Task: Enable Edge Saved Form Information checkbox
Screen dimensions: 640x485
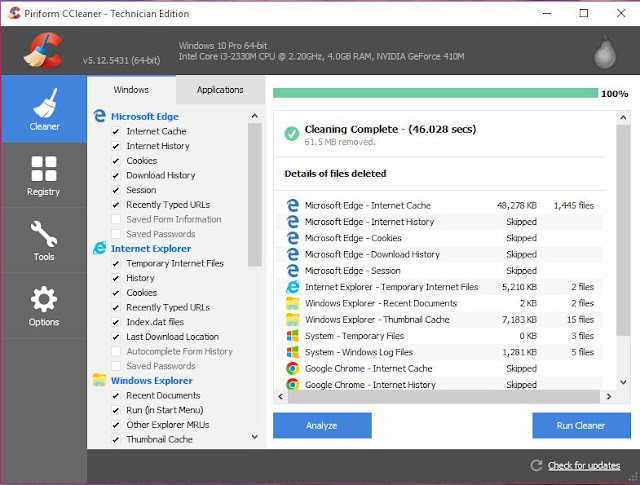Action: coord(116,219)
